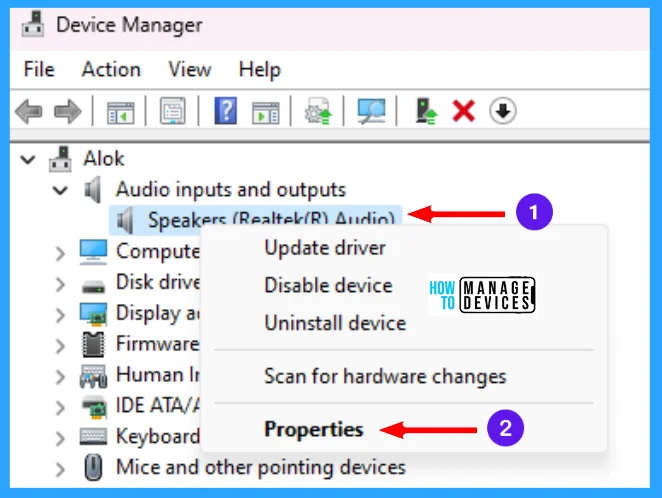Expand the Human Interface Devices category

pos(60,377)
